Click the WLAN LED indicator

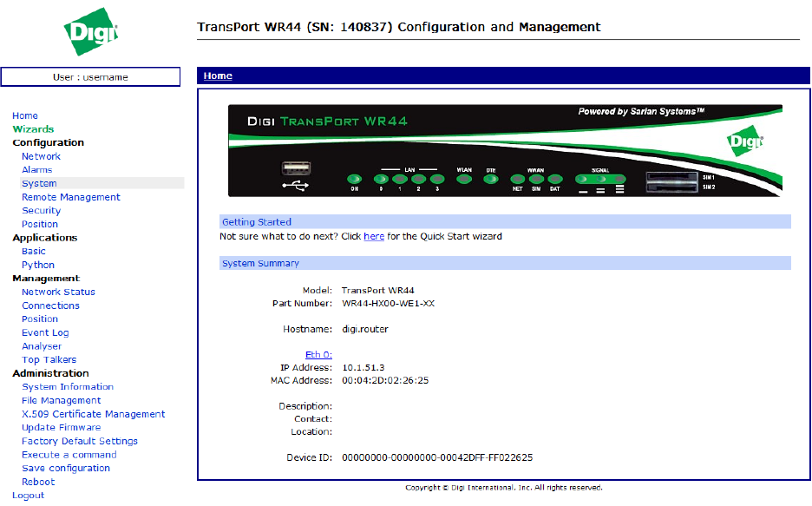(464, 179)
